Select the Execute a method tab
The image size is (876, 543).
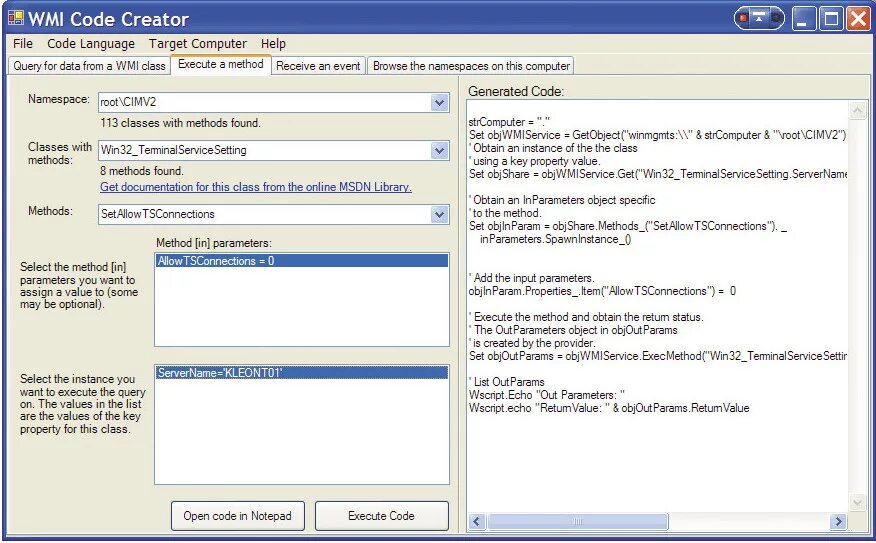point(221,64)
